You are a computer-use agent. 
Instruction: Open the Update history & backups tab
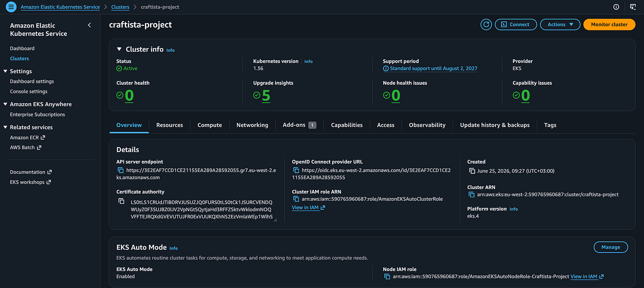tap(495, 125)
